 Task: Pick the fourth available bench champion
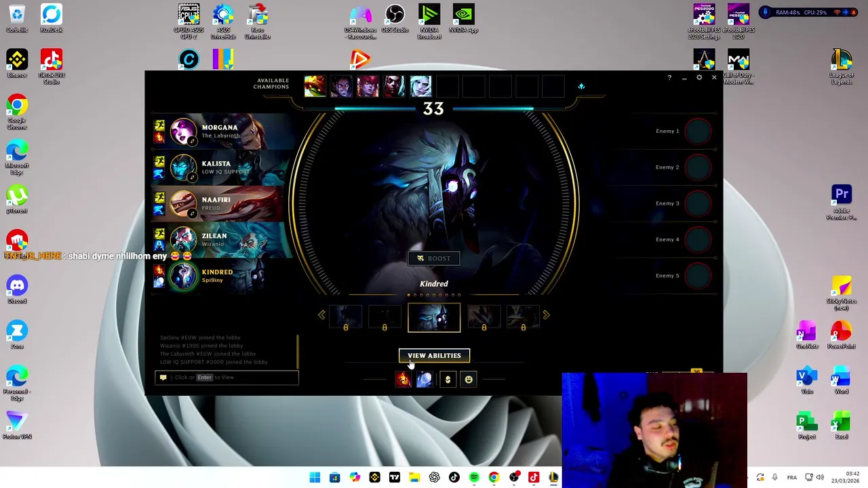394,86
